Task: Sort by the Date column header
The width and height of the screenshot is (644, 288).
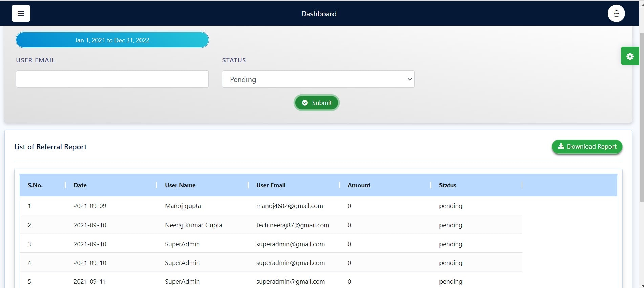Action: tap(80, 185)
